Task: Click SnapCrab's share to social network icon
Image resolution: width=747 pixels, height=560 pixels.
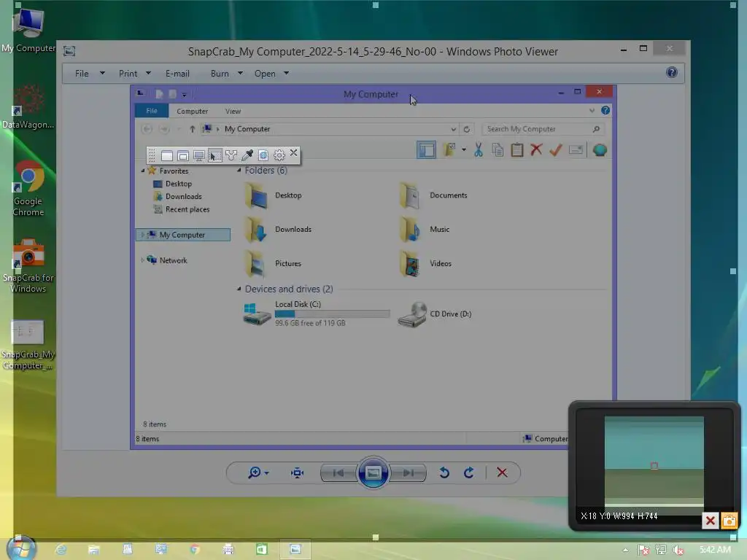Action: point(231,156)
